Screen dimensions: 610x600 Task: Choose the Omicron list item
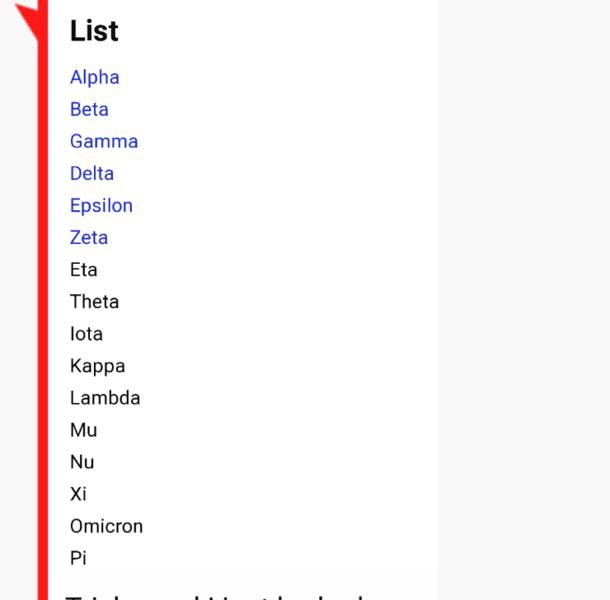coord(106,525)
